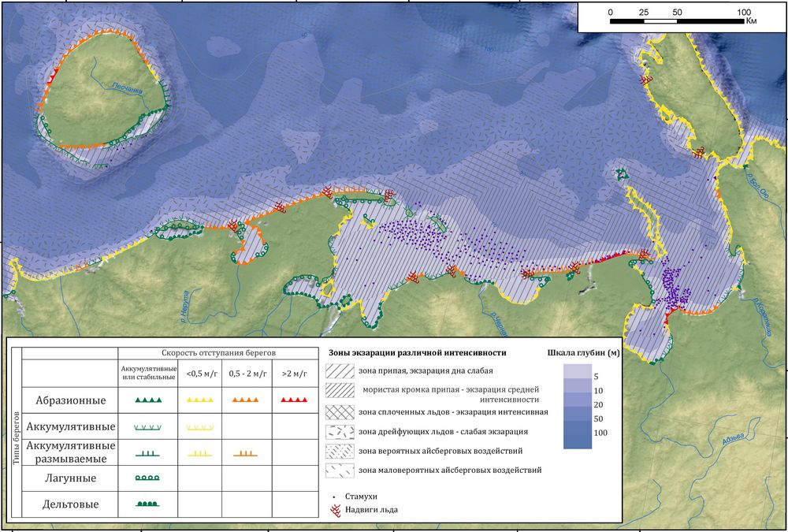Select the green Дельтовые shore symbol
Image resolution: width=788 pixels, height=532 pixels.
pyautogui.click(x=148, y=504)
